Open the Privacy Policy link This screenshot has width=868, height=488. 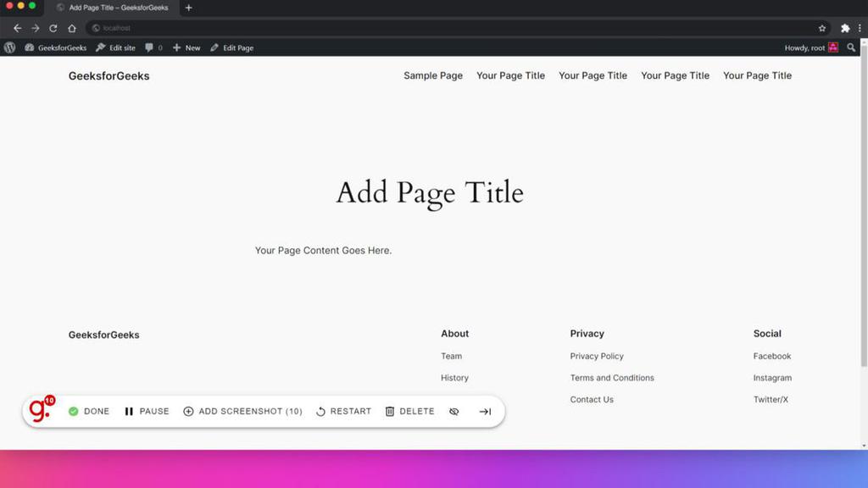[x=597, y=356]
